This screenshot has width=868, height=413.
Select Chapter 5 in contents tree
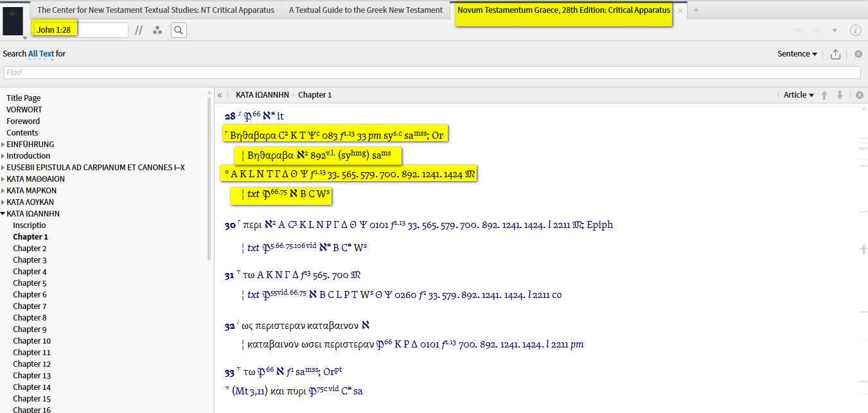pyautogui.click(x=30, y=283)
